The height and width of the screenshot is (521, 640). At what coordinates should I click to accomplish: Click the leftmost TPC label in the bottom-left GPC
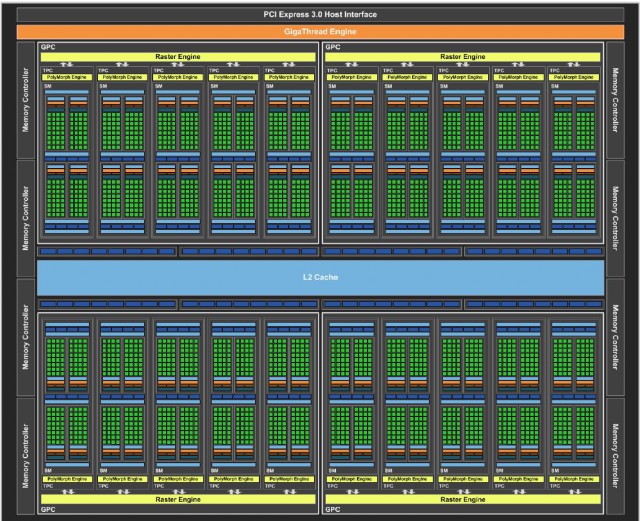[48, 486]
